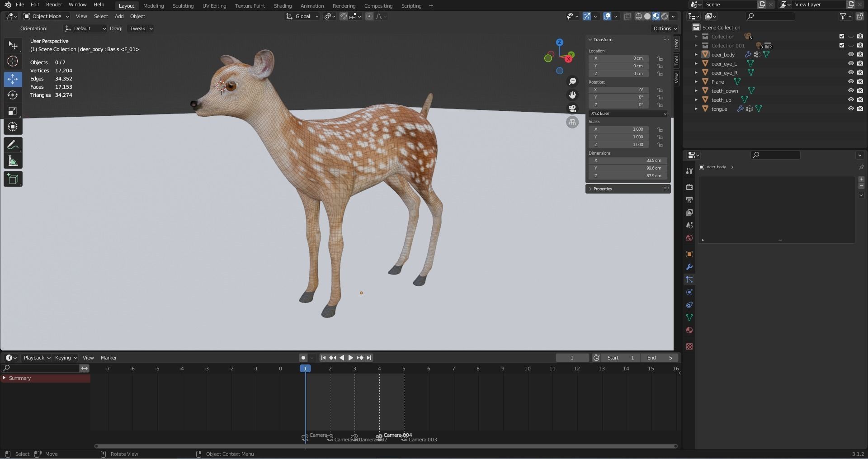Open the Render menu

54,5
